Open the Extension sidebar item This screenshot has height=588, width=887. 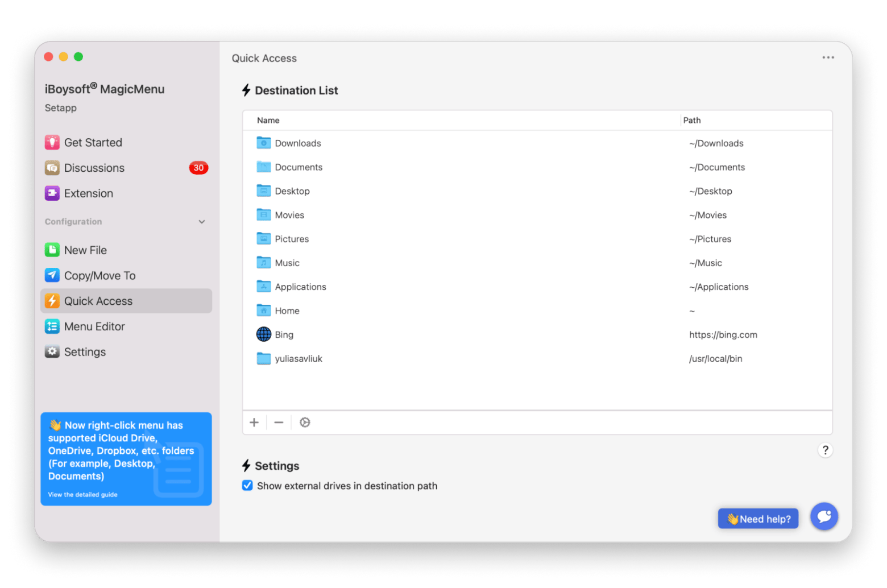coord(88,194)
